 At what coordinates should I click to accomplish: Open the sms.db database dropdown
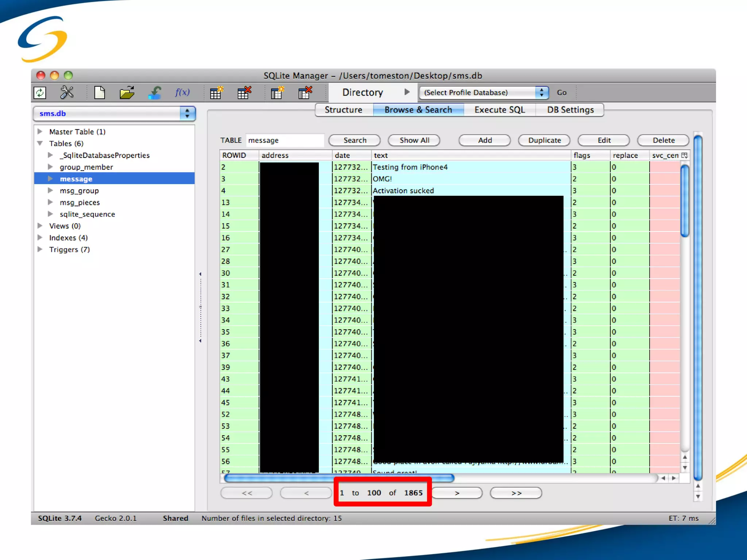coord(187,113)
